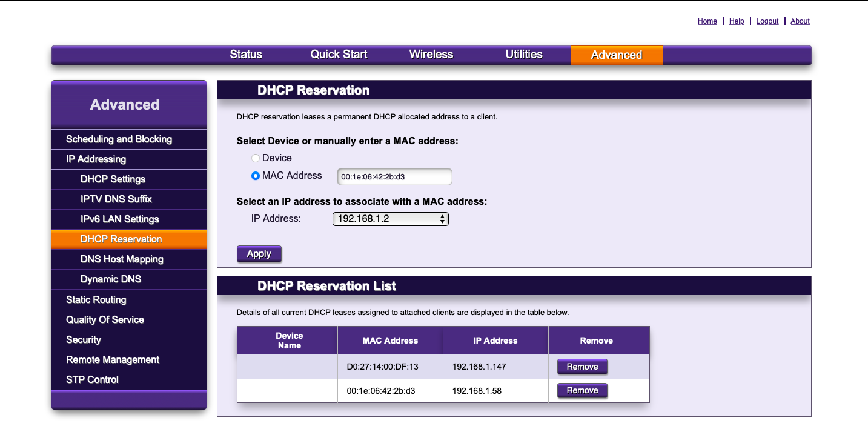
Task: Open the Help link
Action: 737,21
